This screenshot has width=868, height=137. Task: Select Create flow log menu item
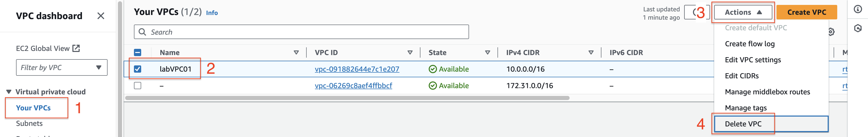750,44
